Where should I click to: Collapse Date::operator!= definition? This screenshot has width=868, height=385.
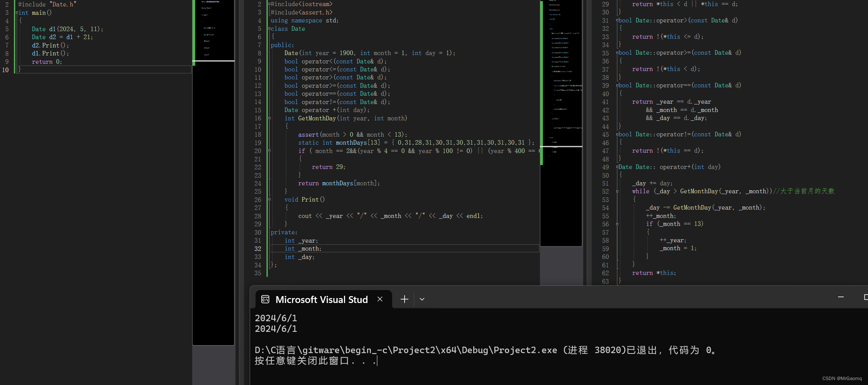617,134
